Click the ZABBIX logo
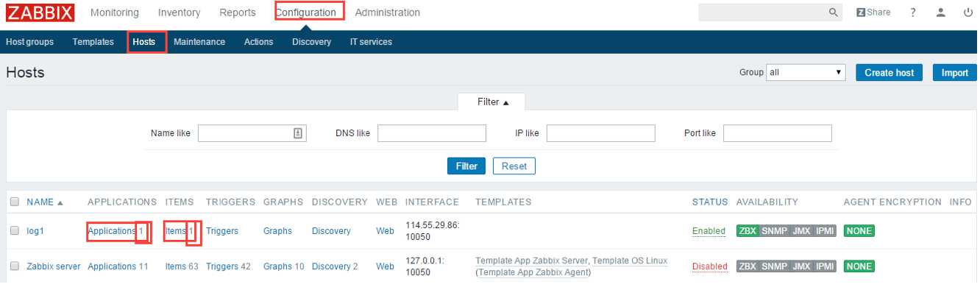This screenshot has width=980, height=287. [40, 13]
